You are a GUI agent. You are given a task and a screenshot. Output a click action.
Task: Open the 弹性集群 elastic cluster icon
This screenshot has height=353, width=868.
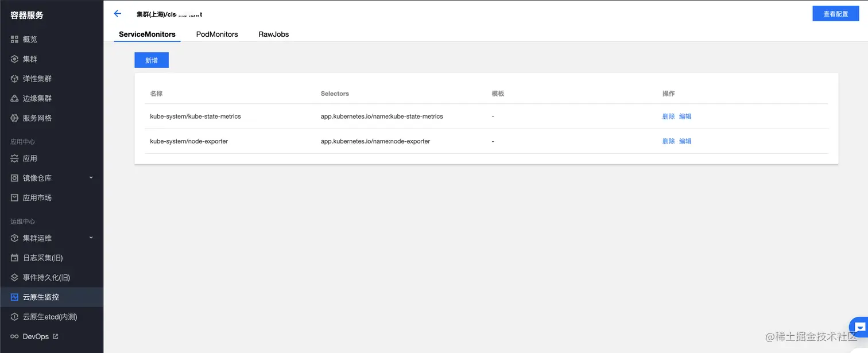click(x=14, y=79)
